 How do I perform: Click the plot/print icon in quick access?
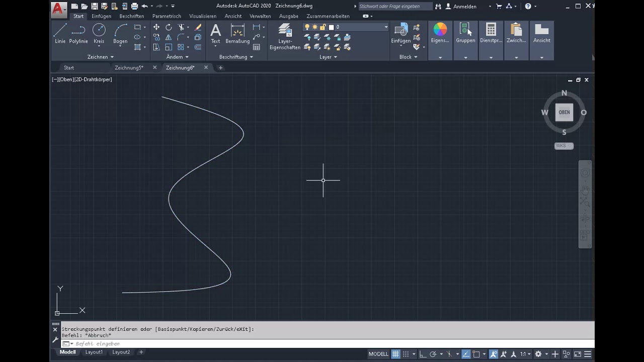click(x=134, y=6)
